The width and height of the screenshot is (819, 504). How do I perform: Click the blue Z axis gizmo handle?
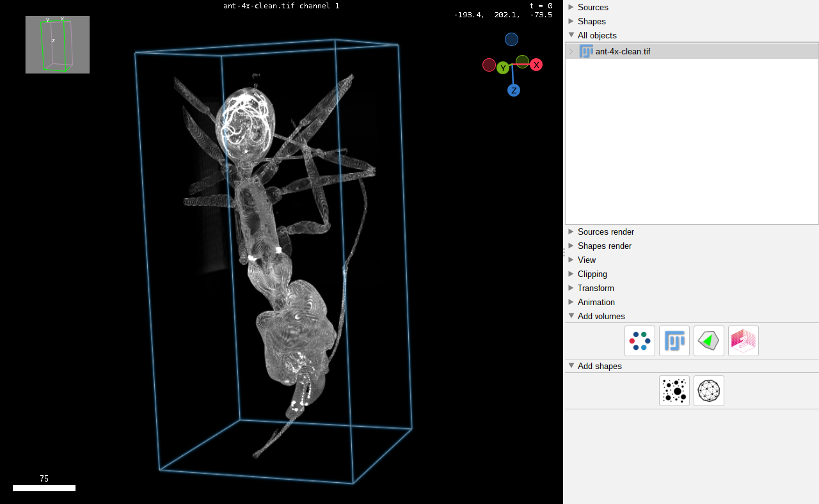(514, 90)
